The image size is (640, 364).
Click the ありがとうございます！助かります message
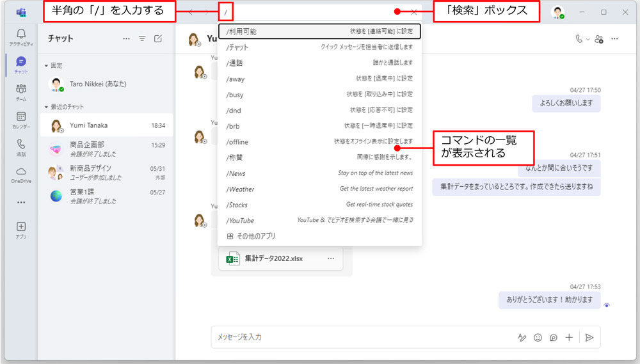pos(549,299)
